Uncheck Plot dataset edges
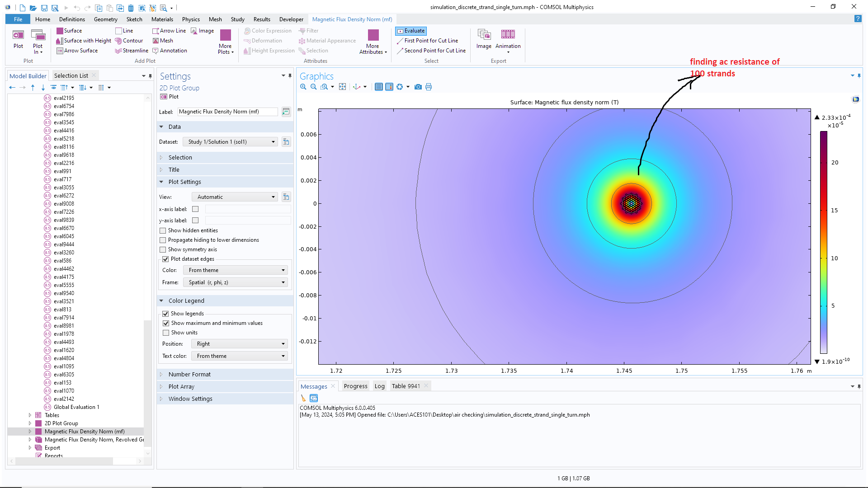The width and height of the screenshot is (868, 488). (165, 259)
